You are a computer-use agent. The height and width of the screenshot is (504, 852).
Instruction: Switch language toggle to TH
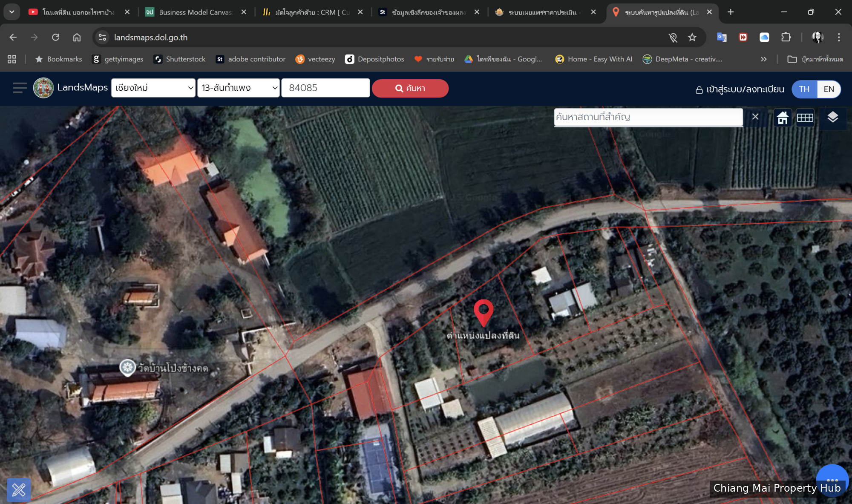point(804,89)
